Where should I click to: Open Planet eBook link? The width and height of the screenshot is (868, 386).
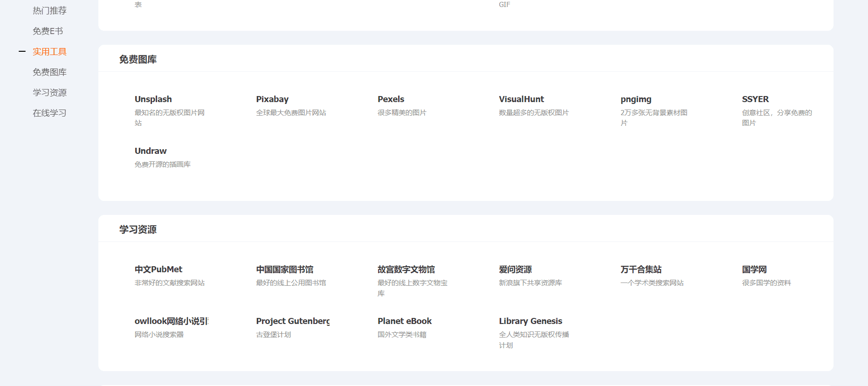click(x=405, y=321)
